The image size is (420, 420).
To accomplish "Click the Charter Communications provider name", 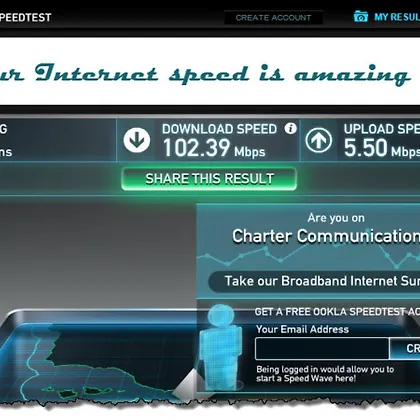I will pyautogui.click(x=326, y=236).
